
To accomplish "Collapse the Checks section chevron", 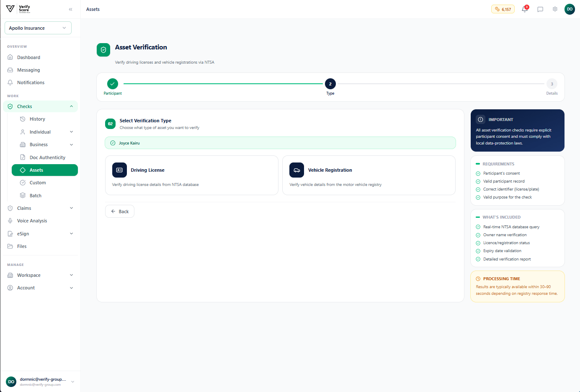I will (x=71, y=106).
